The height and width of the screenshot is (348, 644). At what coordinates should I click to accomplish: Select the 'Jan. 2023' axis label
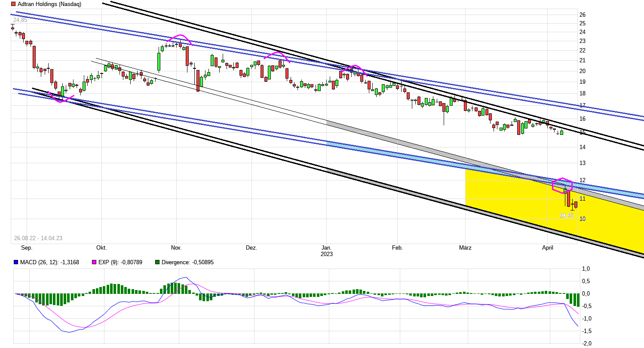tap(327, 250)
